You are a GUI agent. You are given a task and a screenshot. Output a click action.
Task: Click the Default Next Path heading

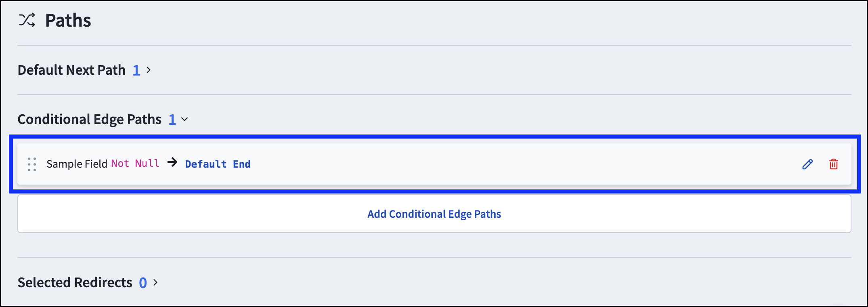pyautogui.click(x=72, y=70)
